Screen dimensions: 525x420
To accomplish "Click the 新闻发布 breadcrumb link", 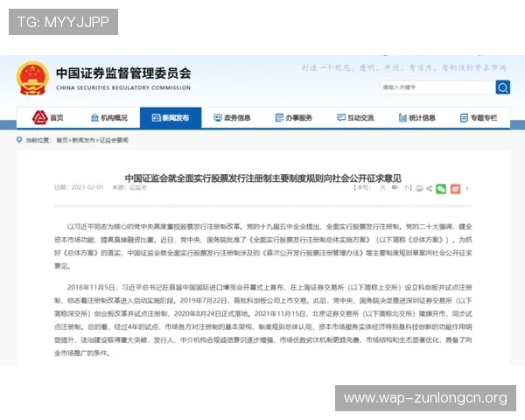I will [84, 140].
